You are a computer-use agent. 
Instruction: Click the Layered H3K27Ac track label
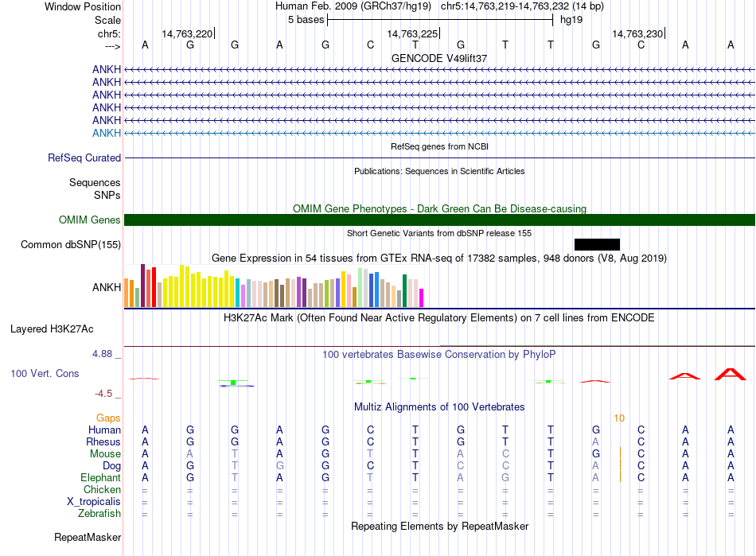click(x=52, y=329)
